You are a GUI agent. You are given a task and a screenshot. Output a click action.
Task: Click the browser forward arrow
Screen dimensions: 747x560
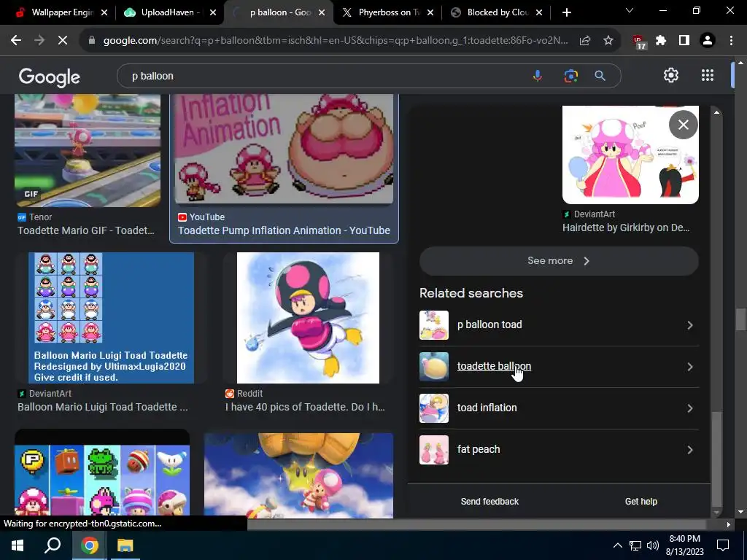tap(39, 41)
